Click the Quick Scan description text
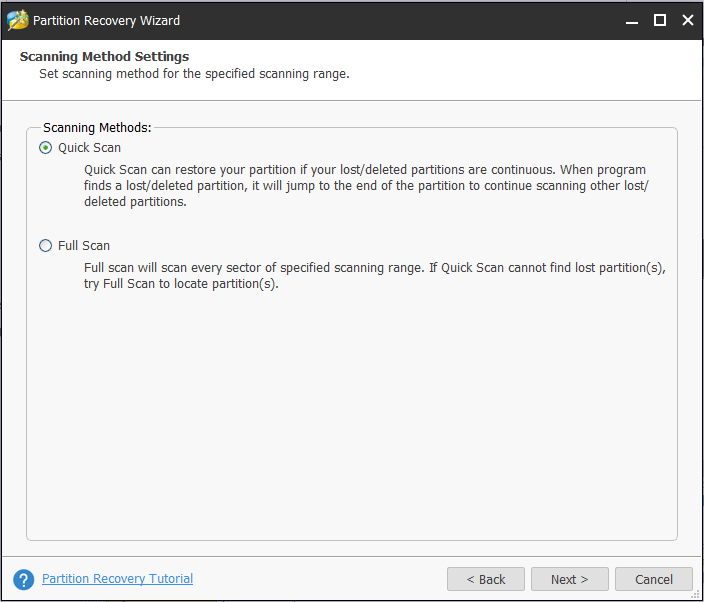The height and width of the screenshot is (602, 704). click(365, 186)
